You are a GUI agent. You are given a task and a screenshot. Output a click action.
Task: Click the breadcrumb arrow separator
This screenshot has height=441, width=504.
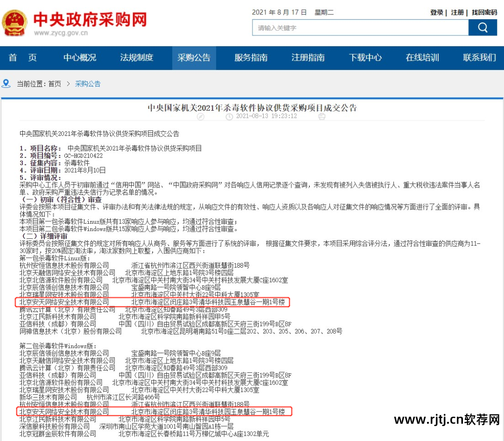point(68,84)
